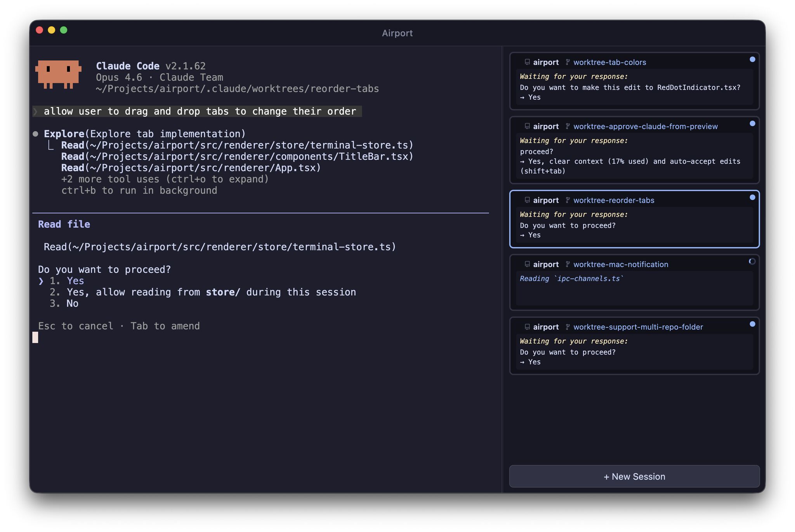Screen dimensions: 795x532
Task: Click the branch icon beside worktree-approve-claude-from-preview
Action: [568, 126]
